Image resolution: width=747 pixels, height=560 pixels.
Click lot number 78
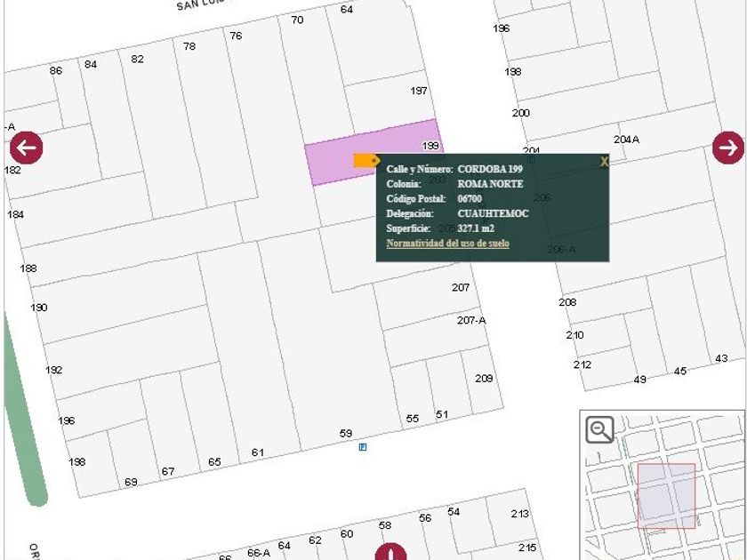point(189,46)
